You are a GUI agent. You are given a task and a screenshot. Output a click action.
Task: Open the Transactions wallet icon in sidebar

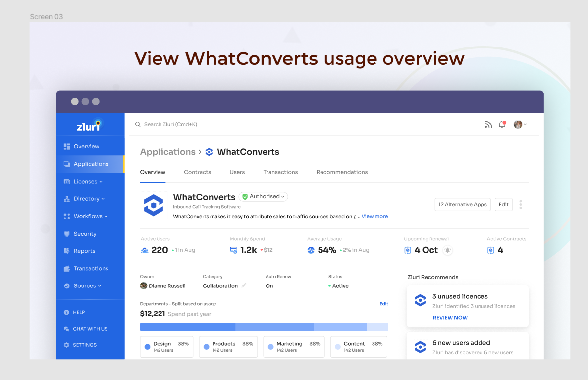67,269
